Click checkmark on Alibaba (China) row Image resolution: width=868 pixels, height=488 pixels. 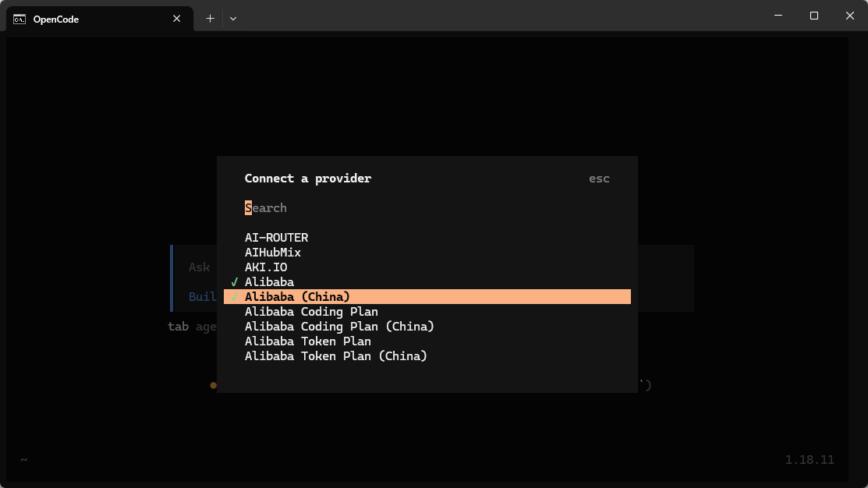(235, 297)
